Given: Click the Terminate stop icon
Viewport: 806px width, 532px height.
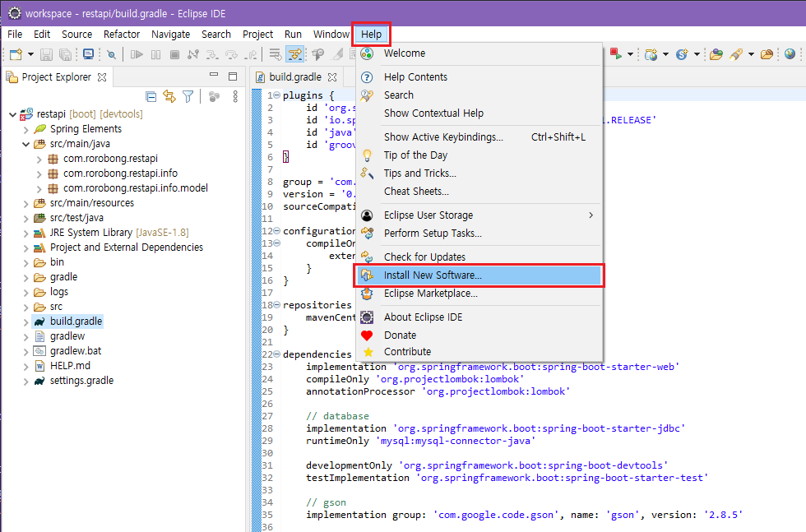Looking at the screenshot, I should (174, 54).
